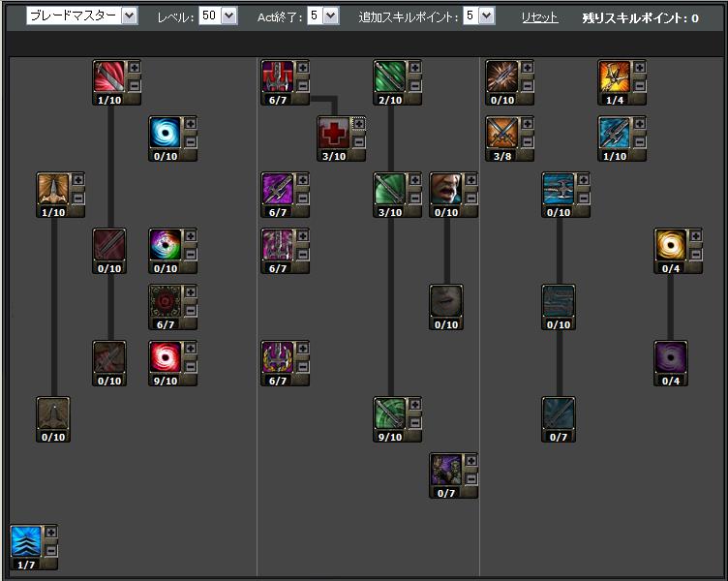Screen dimensions: 728x581
Task: Select the green sword skill at 9/10
Action: [x=390, y=413]
